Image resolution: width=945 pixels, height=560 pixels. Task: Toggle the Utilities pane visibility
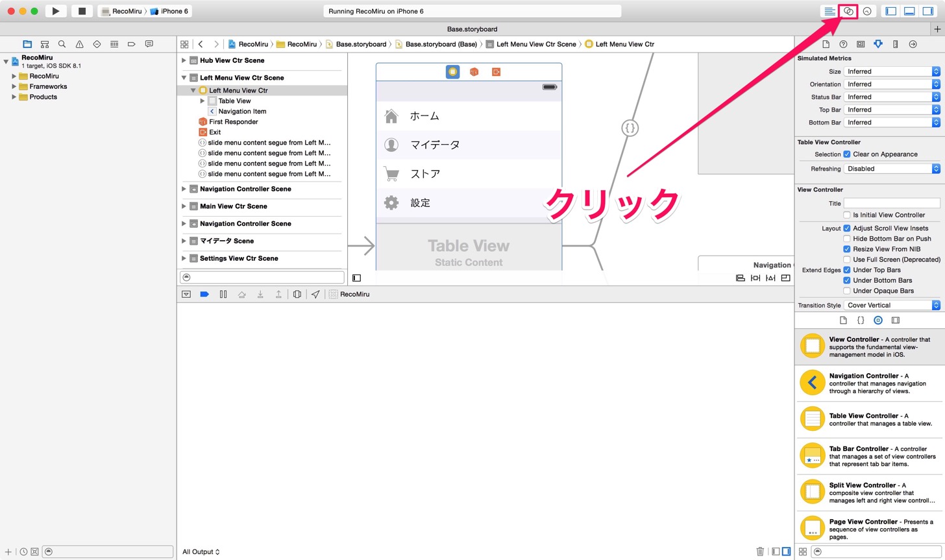[928, 11]
